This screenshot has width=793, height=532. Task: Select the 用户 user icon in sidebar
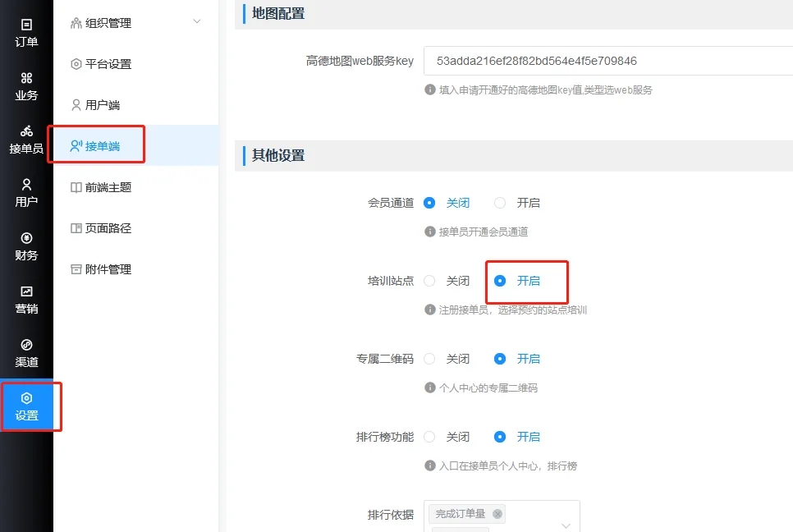(26, 185)
